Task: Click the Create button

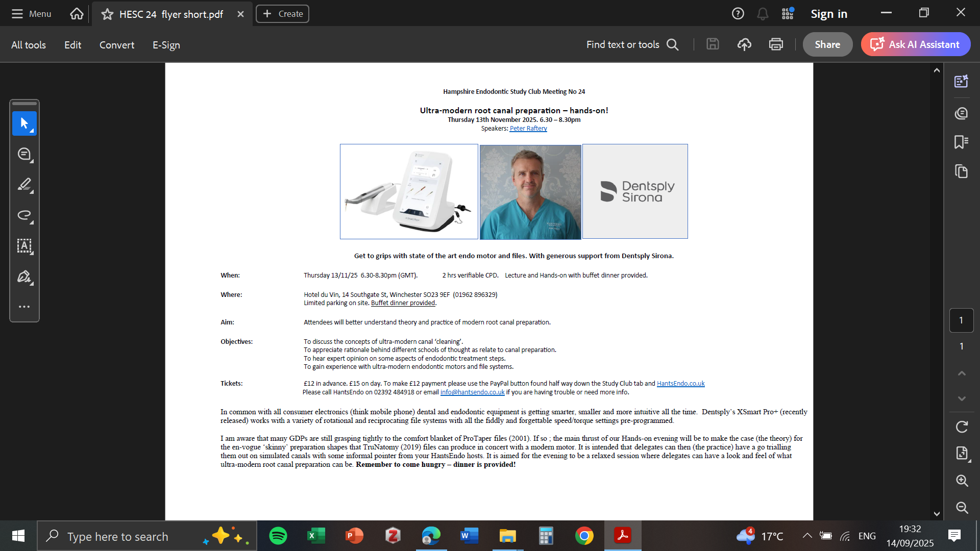Action: point(282,14)
